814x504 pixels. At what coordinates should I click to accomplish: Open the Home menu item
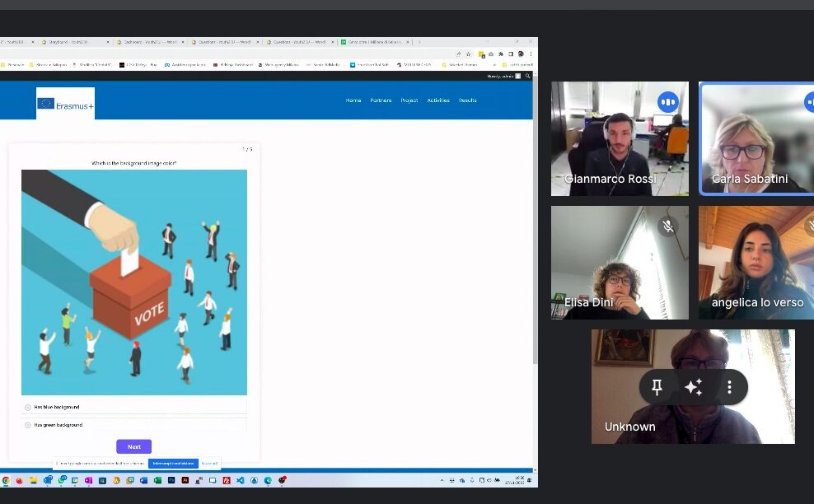(353, 100)
